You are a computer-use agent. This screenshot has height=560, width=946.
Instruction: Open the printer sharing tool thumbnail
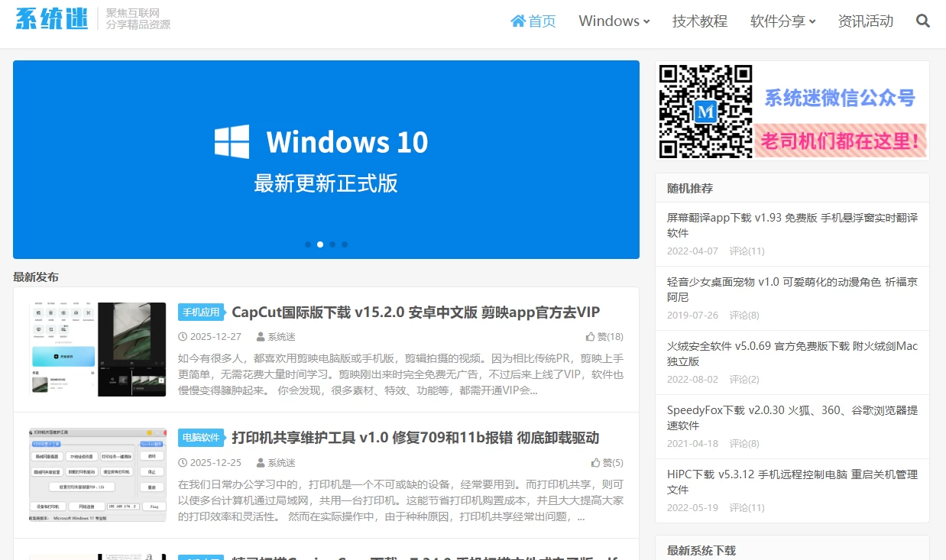click(98, 474)
